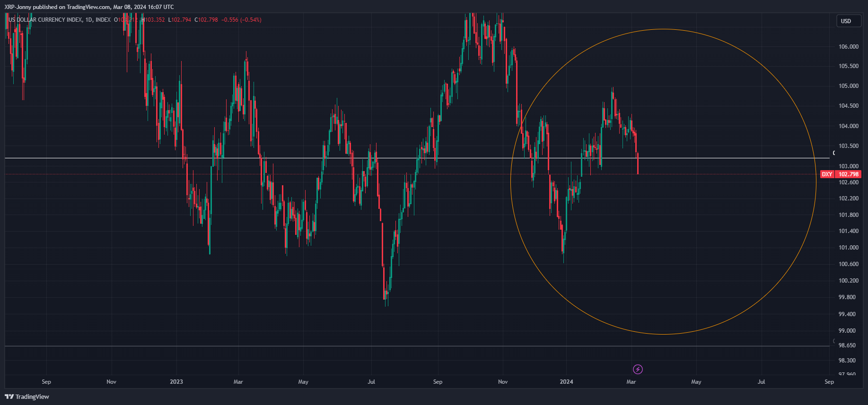
Task: Click the 103.500 price axis label
Action: point(849,146)
